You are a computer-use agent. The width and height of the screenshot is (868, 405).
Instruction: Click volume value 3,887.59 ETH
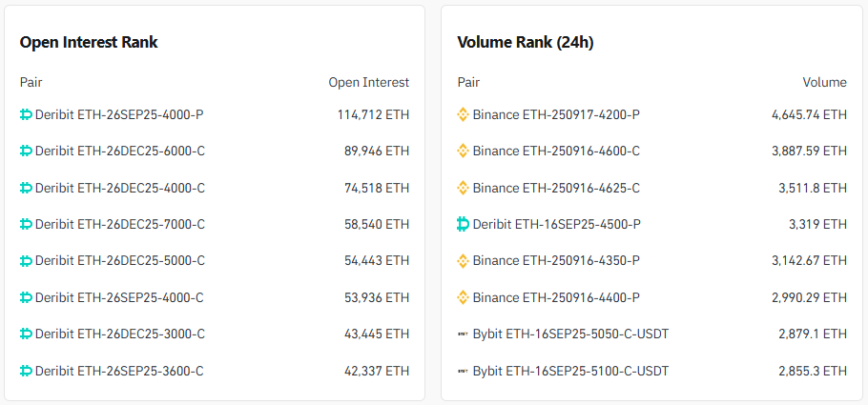(x=809, y=151)
